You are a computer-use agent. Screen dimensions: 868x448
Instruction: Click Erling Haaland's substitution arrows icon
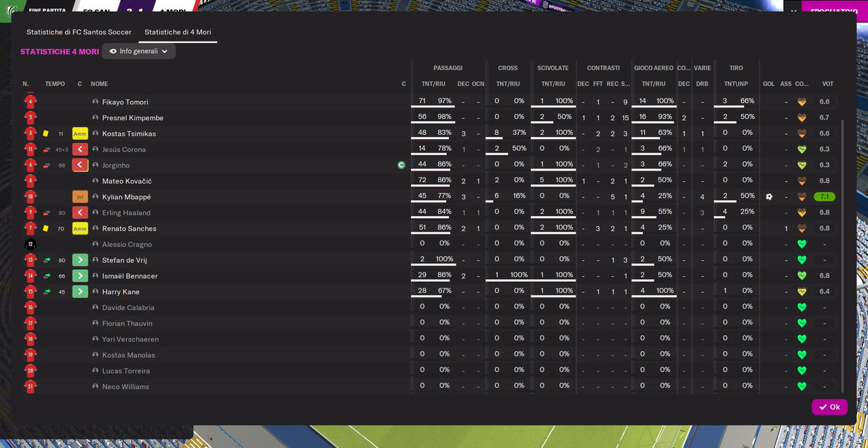pyautogui.click(x=47, y=213)
